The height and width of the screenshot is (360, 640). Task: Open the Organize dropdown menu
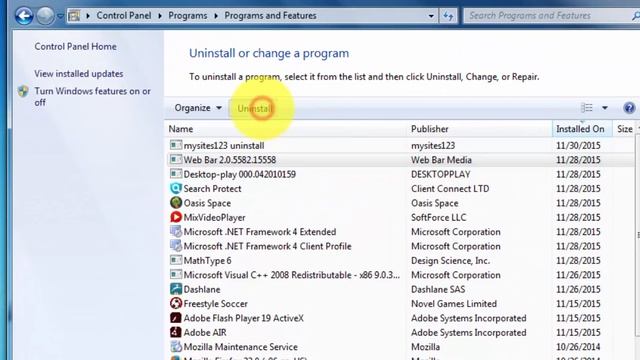198,108
